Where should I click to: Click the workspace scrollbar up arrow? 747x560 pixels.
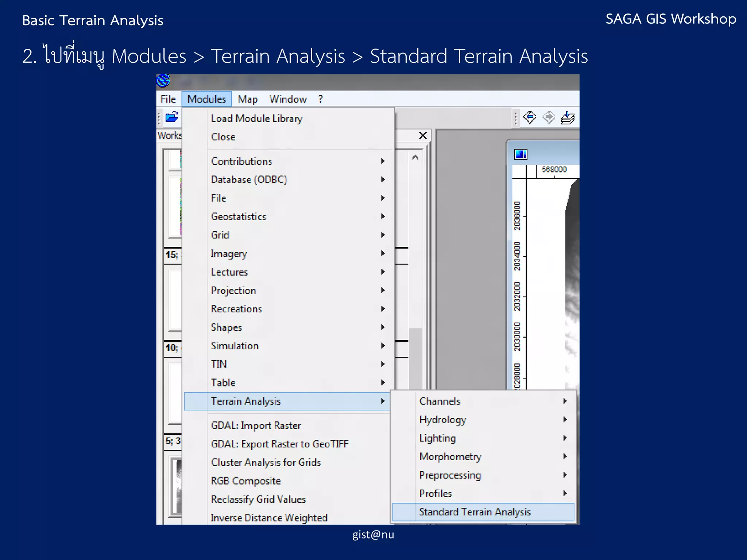(x=415, y=157)
